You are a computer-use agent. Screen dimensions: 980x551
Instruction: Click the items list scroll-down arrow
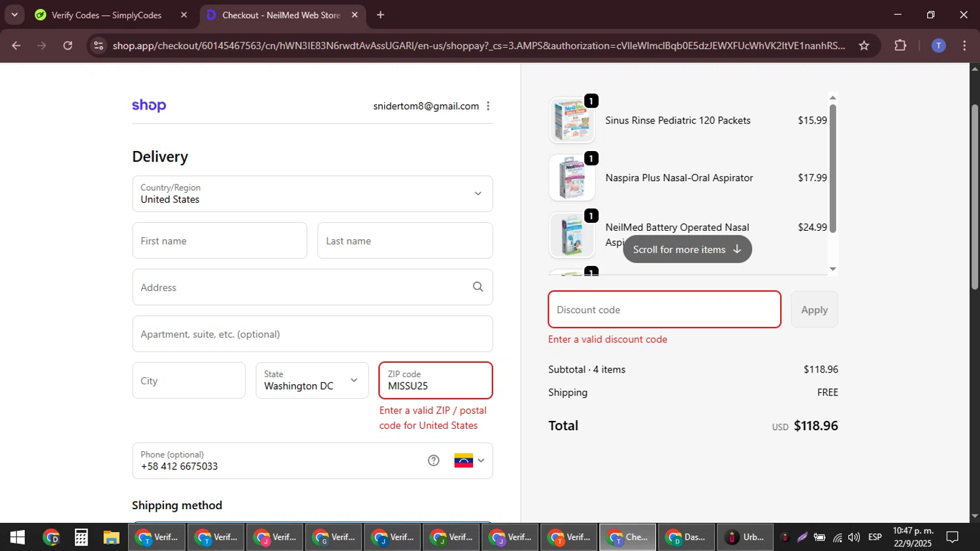click(x=832, y=269)
